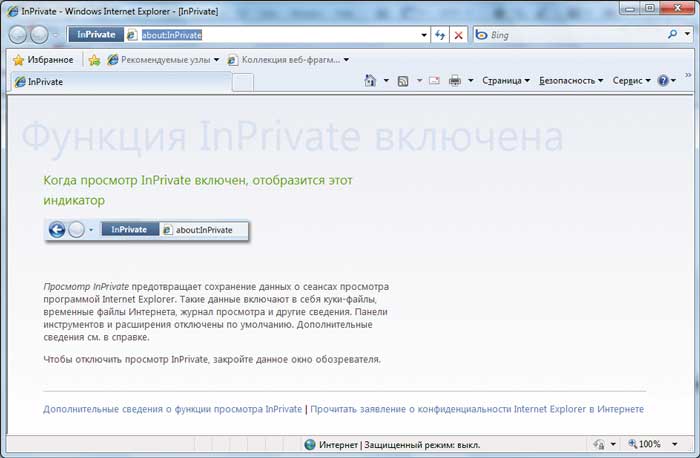Click the heading Функция InPrivate включена
The image size is (700, 458).
(292, 137)
